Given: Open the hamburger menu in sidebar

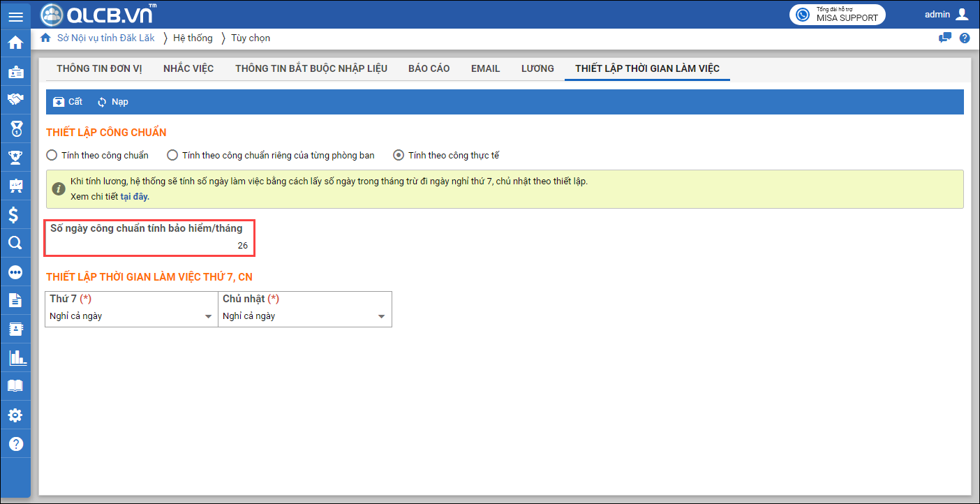Looking at the screenshot, I should (15, 16).
